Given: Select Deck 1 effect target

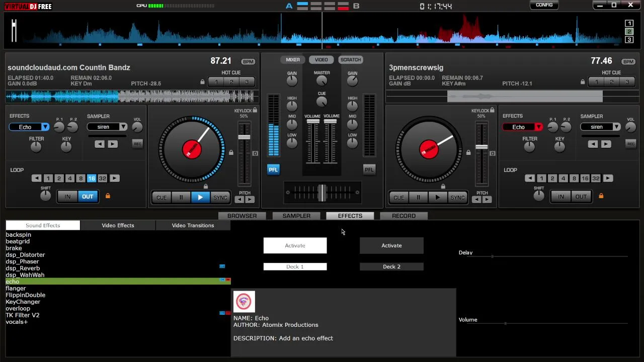Looking at the screenshot, I should pyautogui.click(x=295, y=266).
